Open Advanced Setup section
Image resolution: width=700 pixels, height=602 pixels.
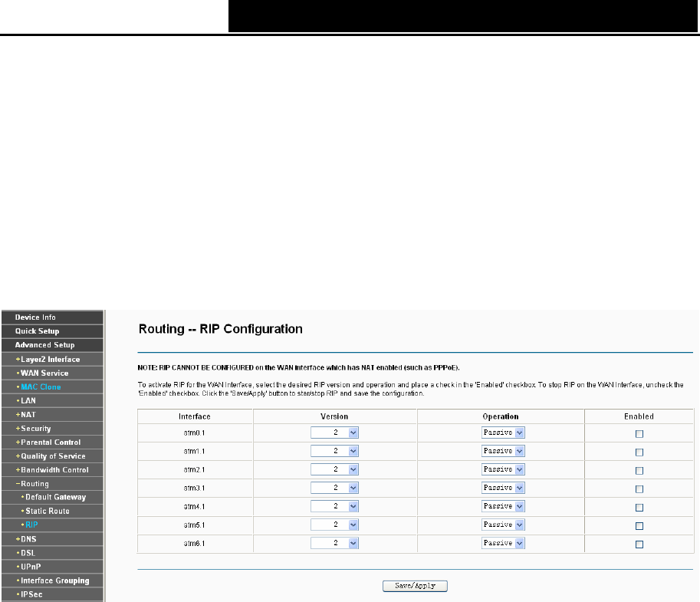[x=52, y=345]
